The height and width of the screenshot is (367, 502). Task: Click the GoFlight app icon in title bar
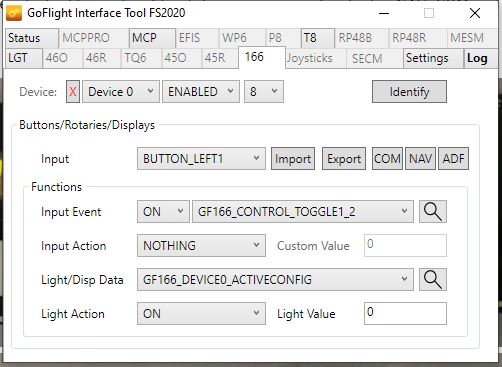click(14, 13)
